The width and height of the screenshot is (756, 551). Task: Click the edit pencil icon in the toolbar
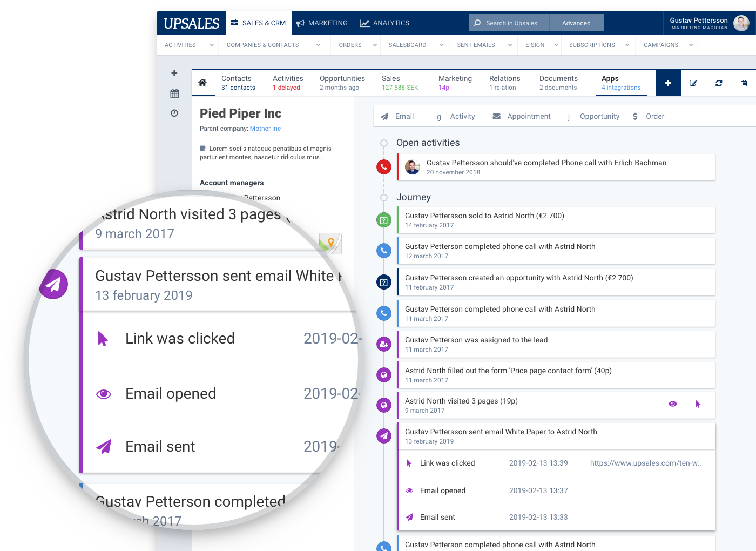[x=693, y=83]
